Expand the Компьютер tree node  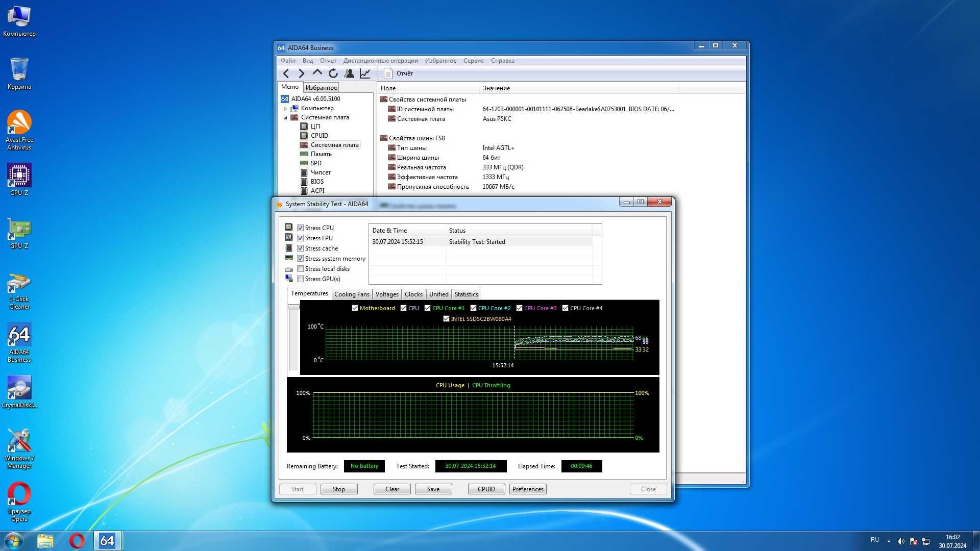(285, 109)
